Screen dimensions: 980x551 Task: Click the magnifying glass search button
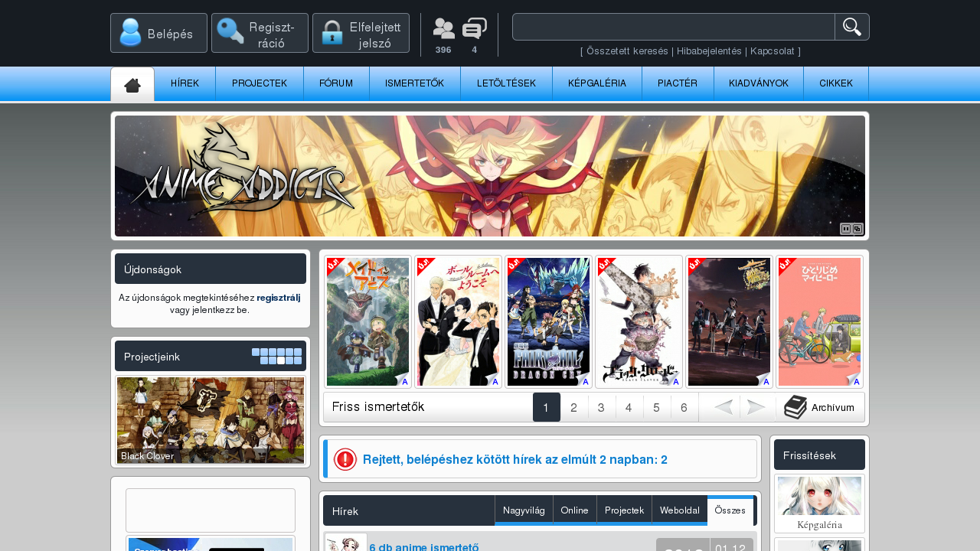coord(852,27)
